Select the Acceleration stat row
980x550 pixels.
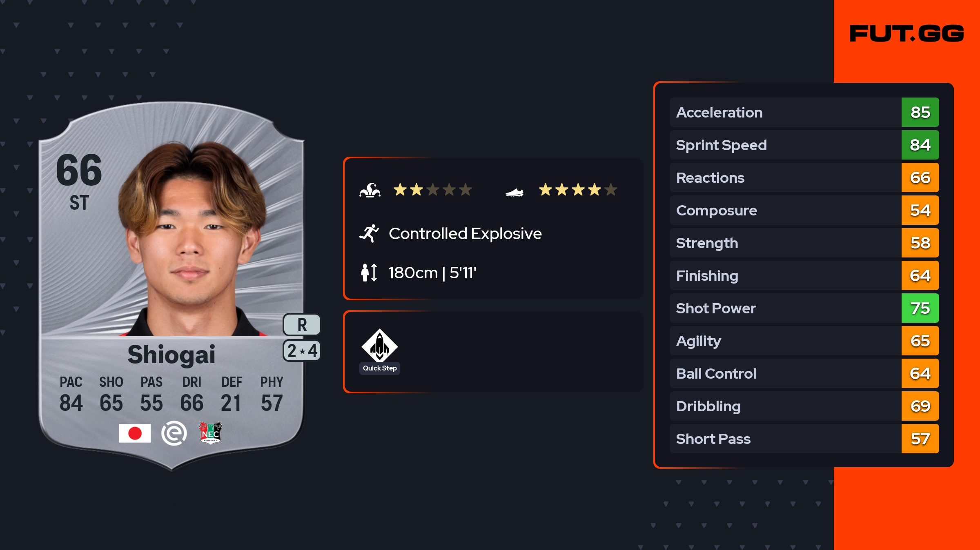(x=784, y=112)
